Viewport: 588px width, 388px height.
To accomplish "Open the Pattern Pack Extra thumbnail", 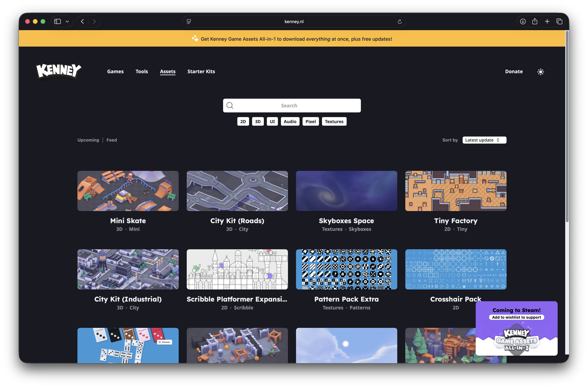I will tap(346, 269).
